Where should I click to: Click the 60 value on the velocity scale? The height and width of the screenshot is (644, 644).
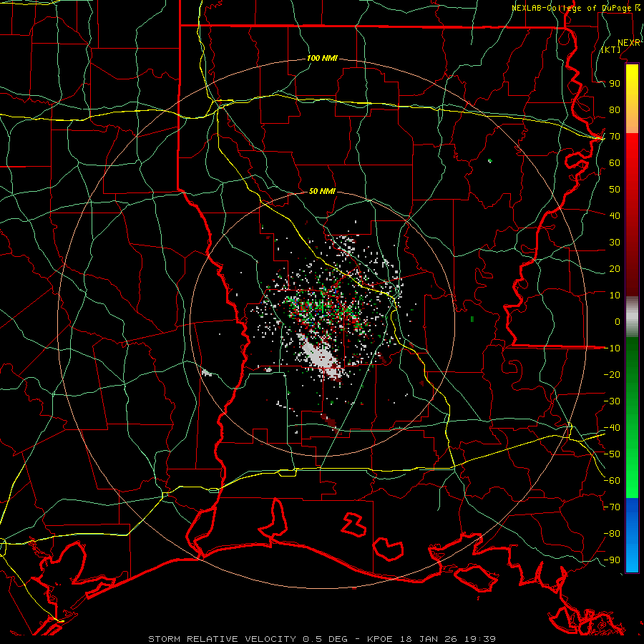click(615, 163)
